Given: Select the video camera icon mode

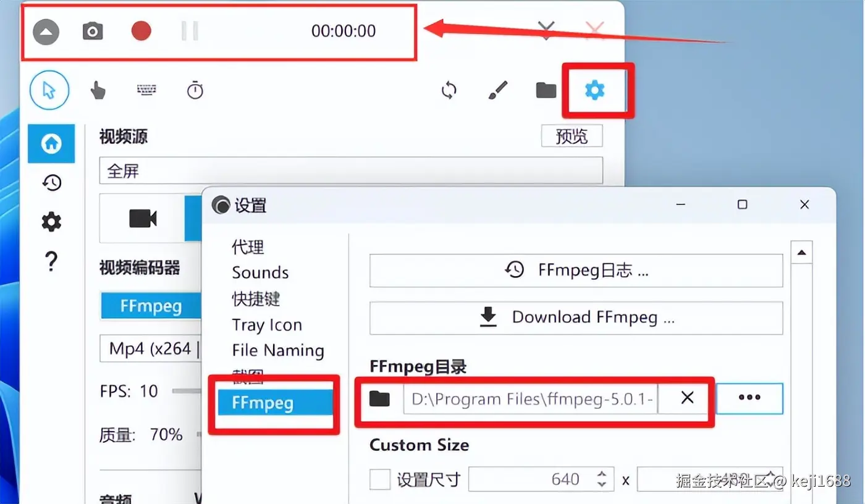Looking at the screenshot, I should pos(143,218).
